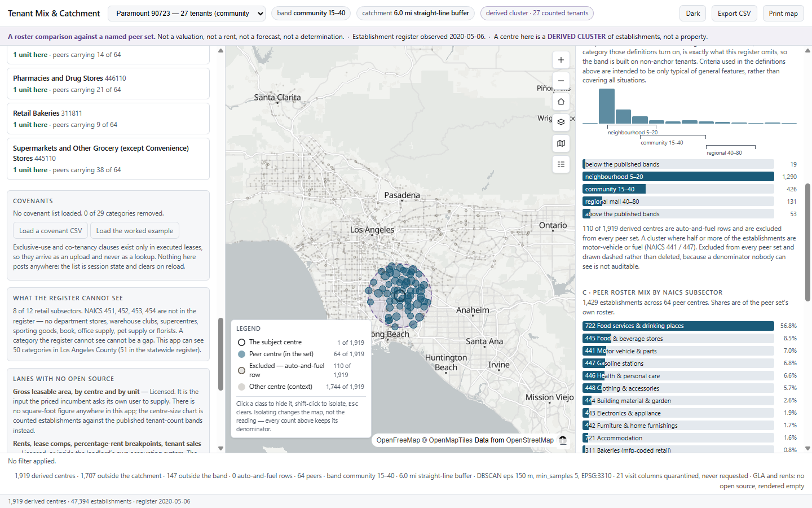Open 'Retail Bakeries 311811' card

[108, 119]
